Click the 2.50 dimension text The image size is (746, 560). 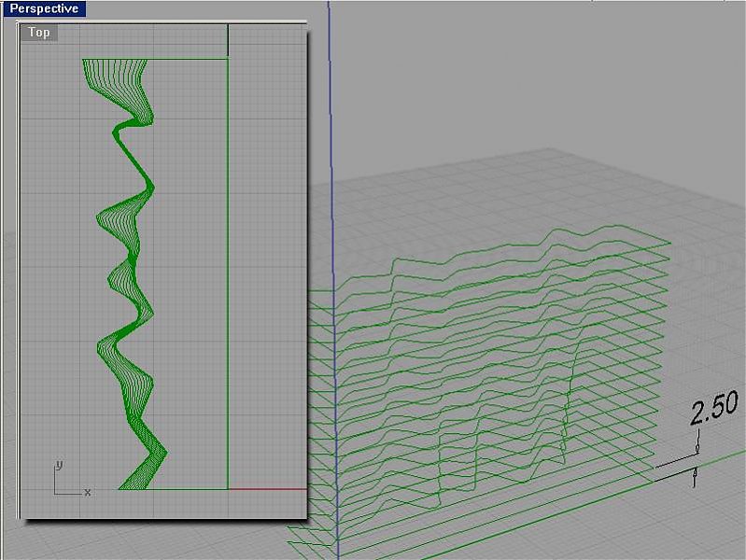click(x=713, y=407)
